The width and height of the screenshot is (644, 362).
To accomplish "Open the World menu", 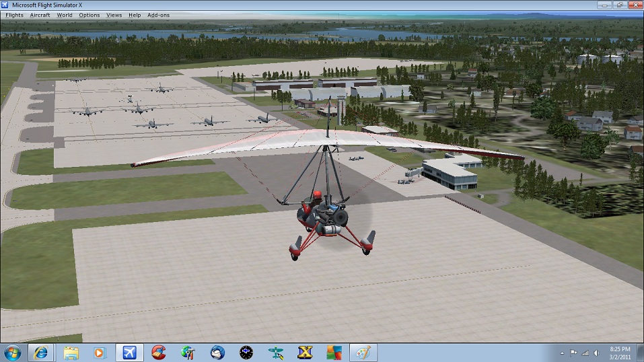I will pos(65,15).
